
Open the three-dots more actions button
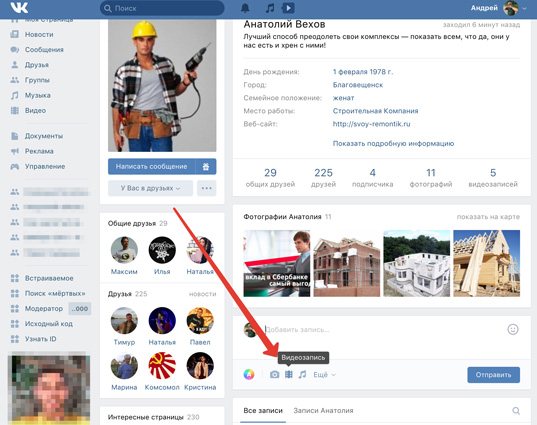(x=207, y=188)
